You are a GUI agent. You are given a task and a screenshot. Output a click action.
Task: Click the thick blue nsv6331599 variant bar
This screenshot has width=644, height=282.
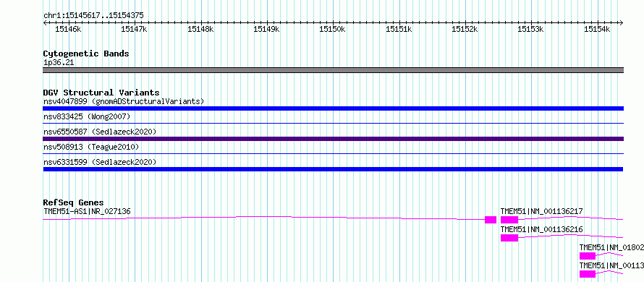(x=333, y=169)
